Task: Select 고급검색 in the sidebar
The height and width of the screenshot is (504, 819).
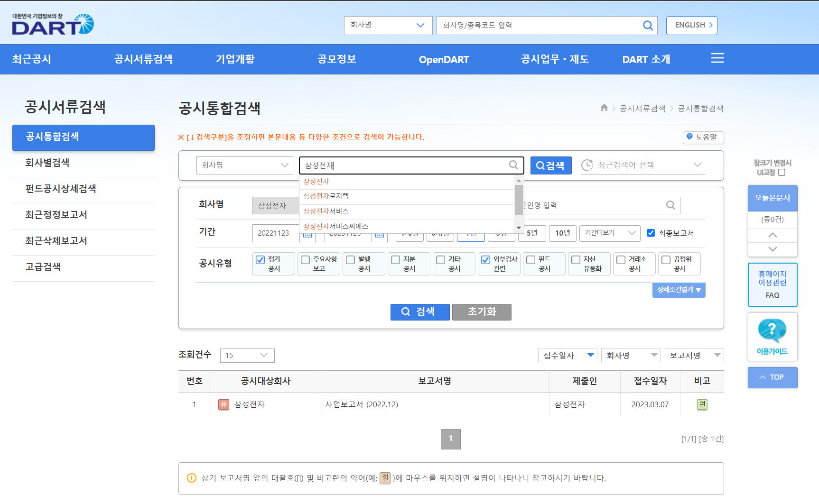Action: pyautogui.click(x=84, y=267)
